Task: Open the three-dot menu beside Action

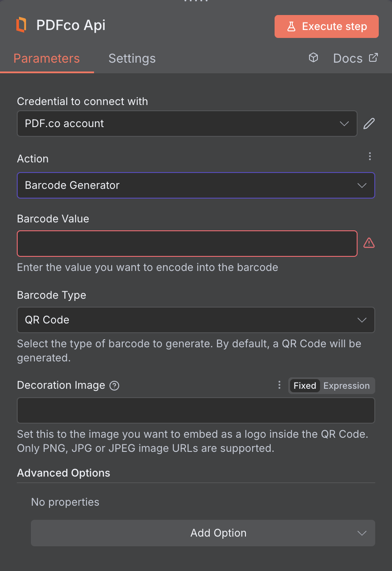Action: coord(370,156)
